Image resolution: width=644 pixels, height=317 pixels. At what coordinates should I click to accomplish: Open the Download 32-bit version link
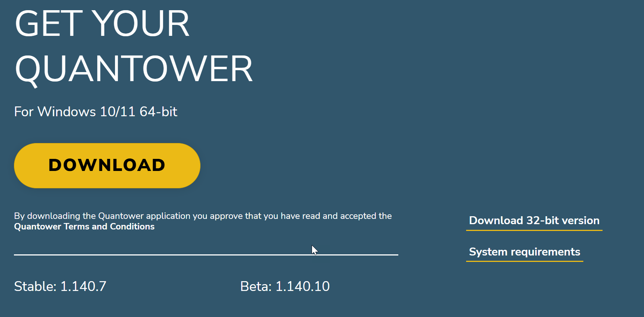click(534, 220)
